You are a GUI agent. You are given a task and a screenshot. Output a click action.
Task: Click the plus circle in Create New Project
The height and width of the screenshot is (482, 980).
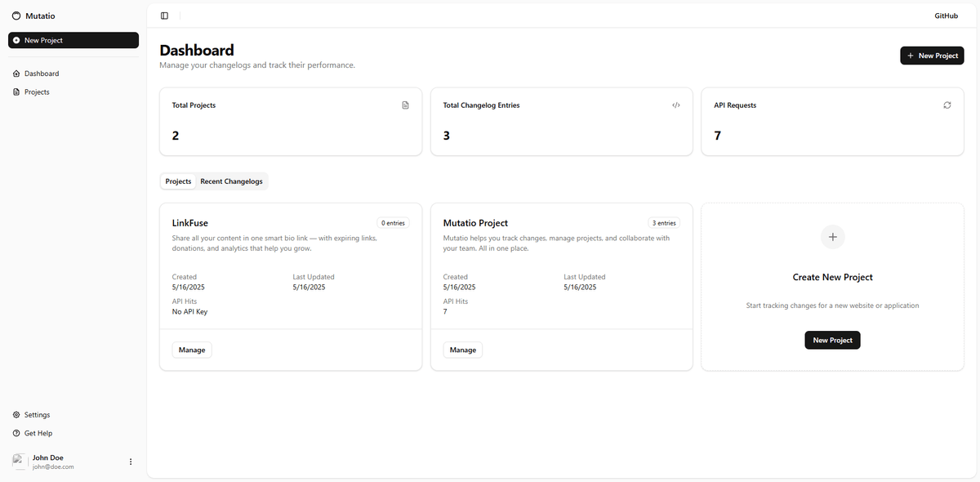coord(832,237)
